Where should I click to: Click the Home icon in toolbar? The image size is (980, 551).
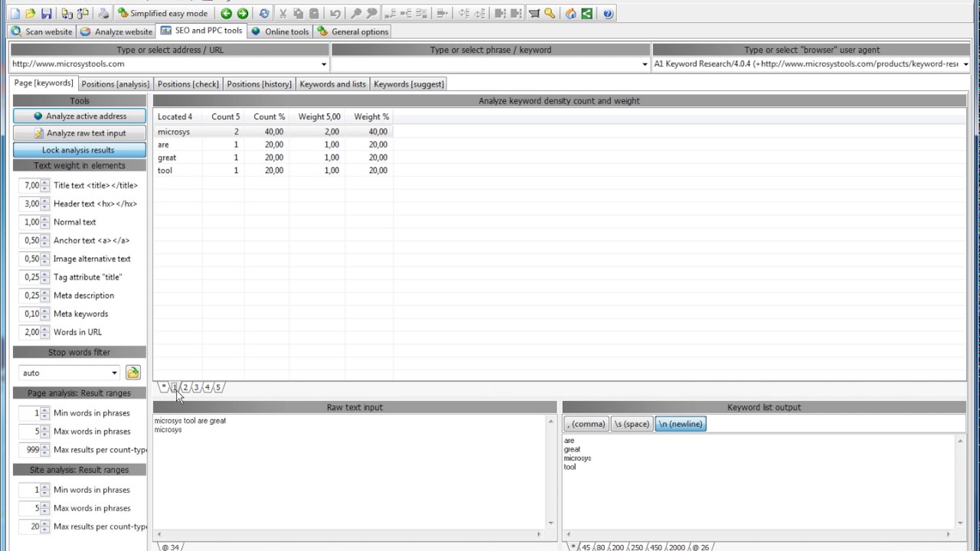pos(570,14)
